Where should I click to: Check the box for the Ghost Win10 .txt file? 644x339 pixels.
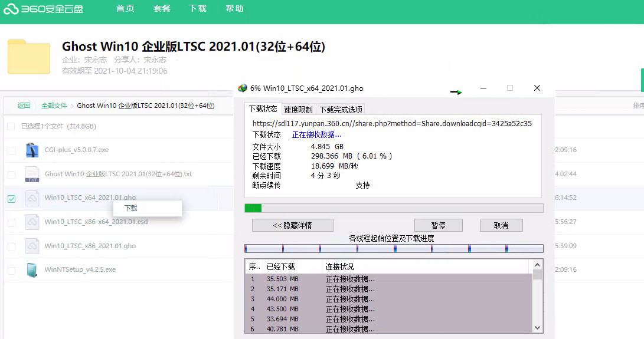(x=11, y=175)
